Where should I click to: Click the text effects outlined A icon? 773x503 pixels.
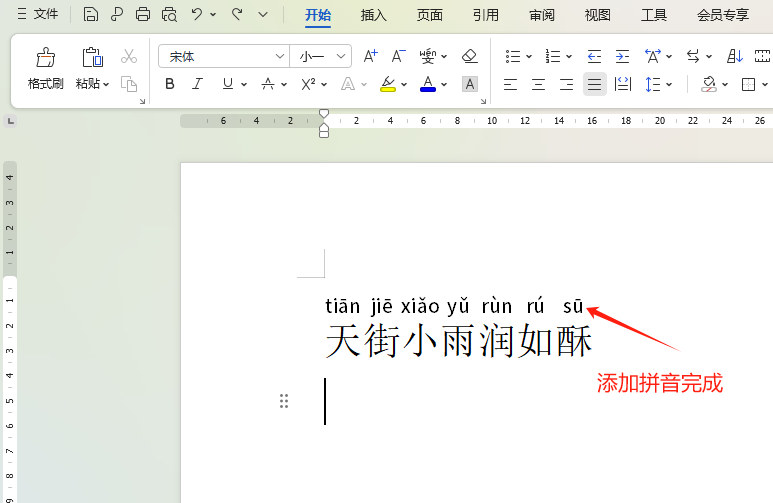click(348, 84)
